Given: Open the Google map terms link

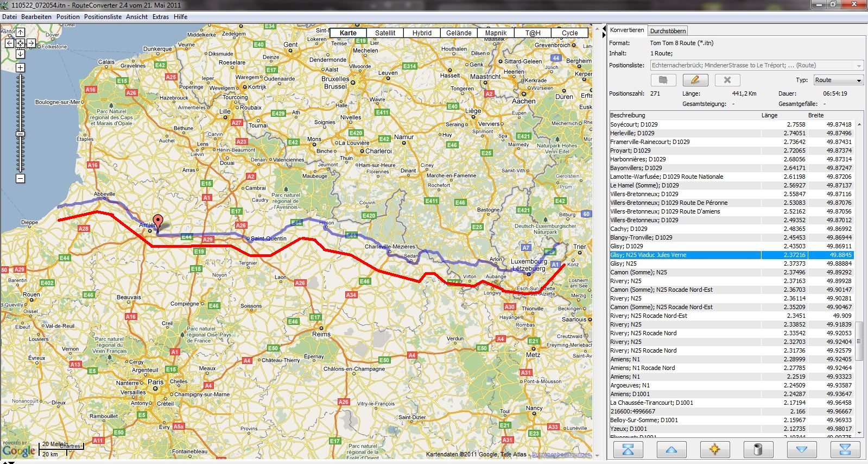Looking at the screenshot, I should (561, 454).
